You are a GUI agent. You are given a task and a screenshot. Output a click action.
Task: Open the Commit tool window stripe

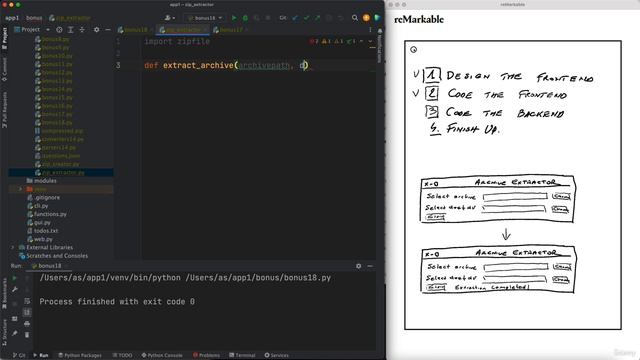click(4, 69)
